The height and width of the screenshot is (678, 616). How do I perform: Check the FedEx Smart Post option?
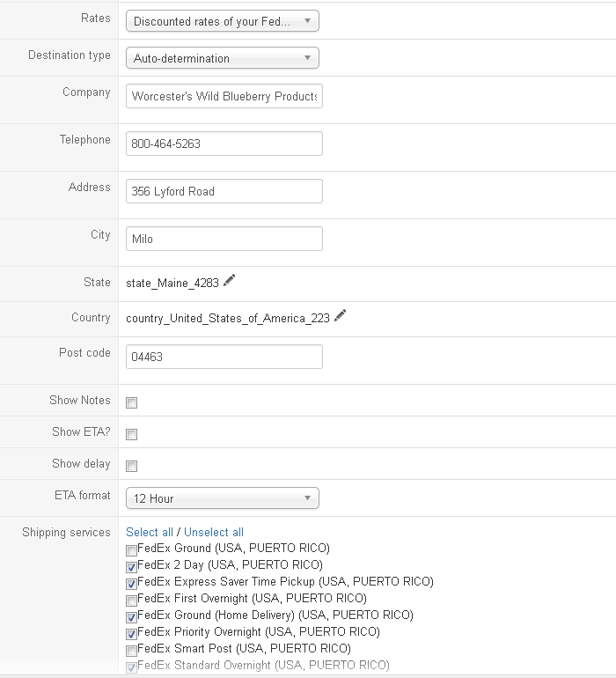[x=132, y=651]
